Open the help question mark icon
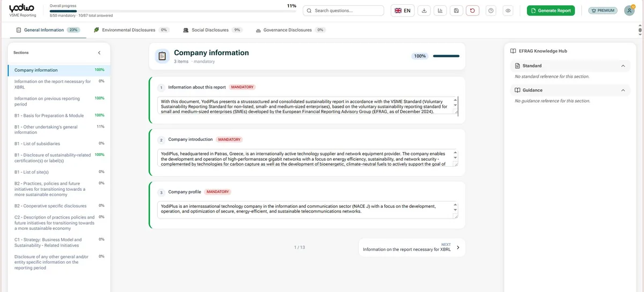Screen dimensions: 644x292 point(491,11)
